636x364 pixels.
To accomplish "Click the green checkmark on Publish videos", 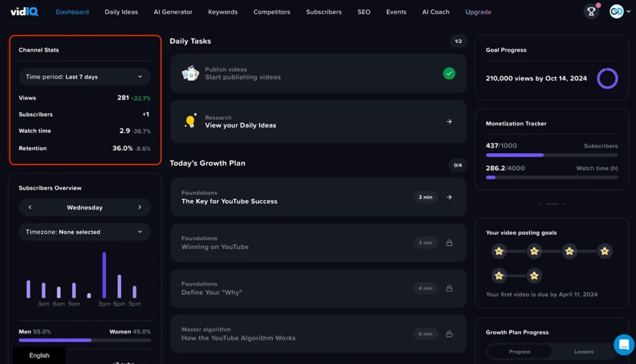I will (449, 73).
